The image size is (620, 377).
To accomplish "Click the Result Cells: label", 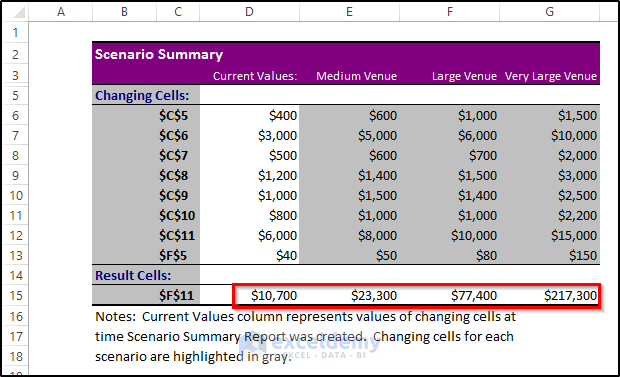I will coord(133,275).
